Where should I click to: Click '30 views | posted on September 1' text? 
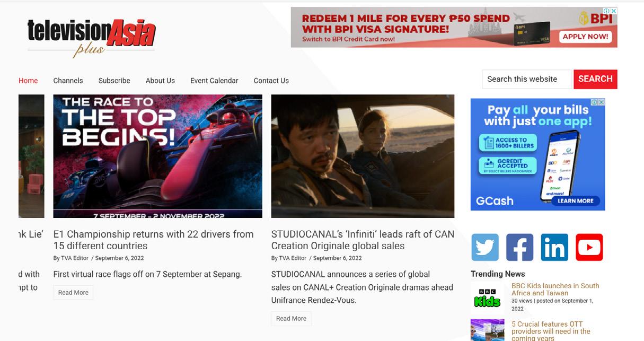point(552,304)
